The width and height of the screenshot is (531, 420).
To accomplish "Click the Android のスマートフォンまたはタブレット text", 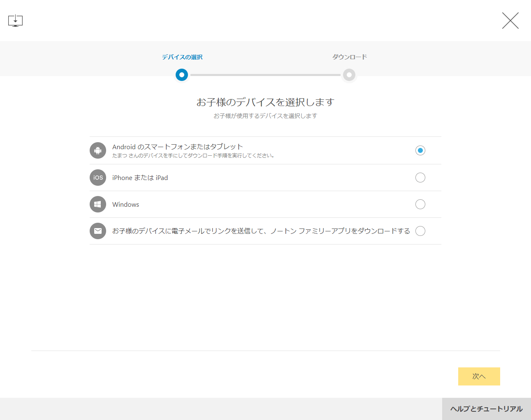I will (177, 147).
